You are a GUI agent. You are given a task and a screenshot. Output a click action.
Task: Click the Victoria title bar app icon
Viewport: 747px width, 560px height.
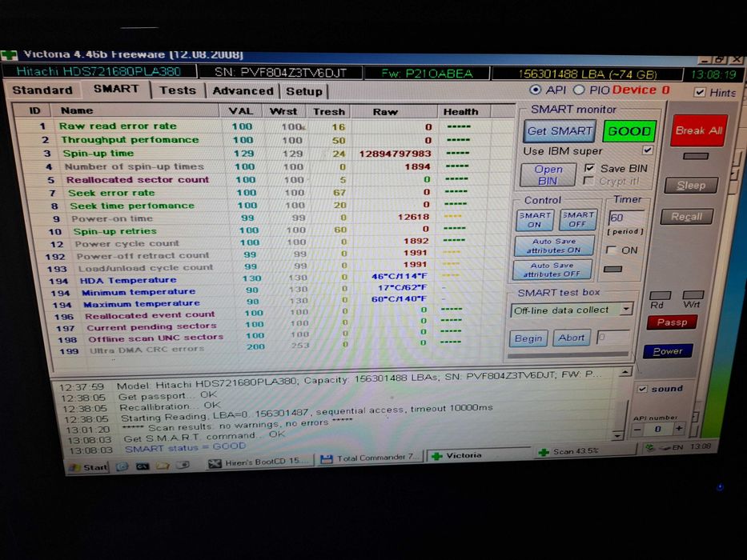[x=10, y=55]
